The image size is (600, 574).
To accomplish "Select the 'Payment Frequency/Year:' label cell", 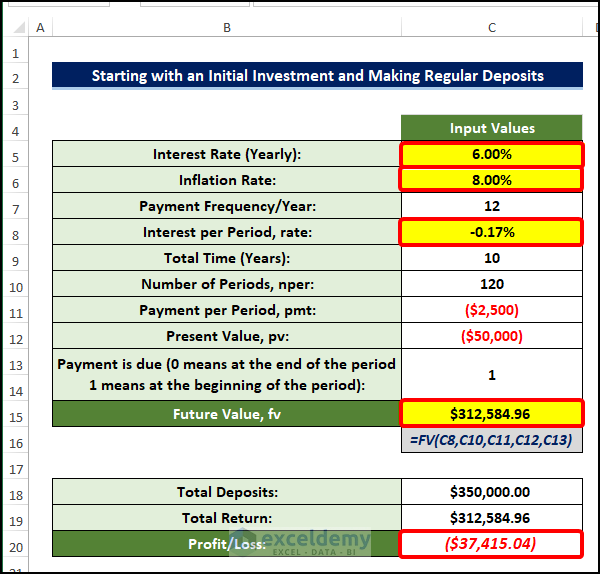I will coord(227,206).
